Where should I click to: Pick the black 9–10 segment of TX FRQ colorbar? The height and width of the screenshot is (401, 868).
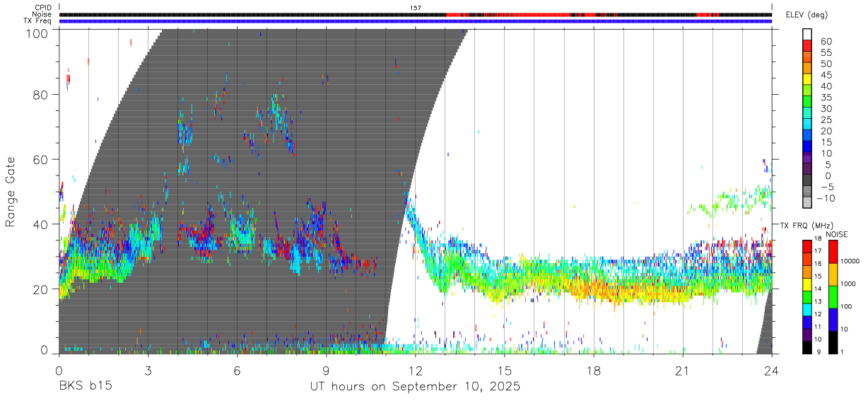pos(807,346)
